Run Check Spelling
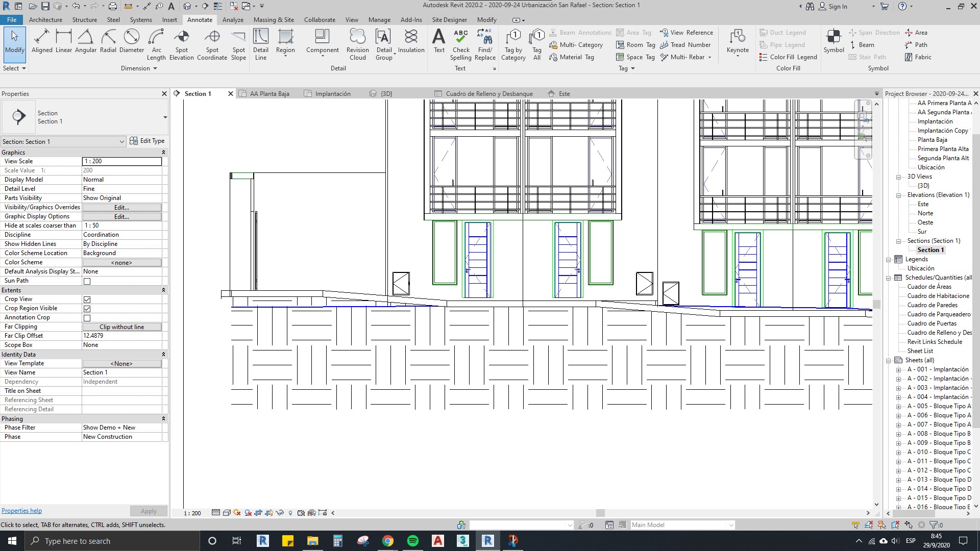This screenshot has width=980, height=551. pyautogui.click(x=461, y=43)
